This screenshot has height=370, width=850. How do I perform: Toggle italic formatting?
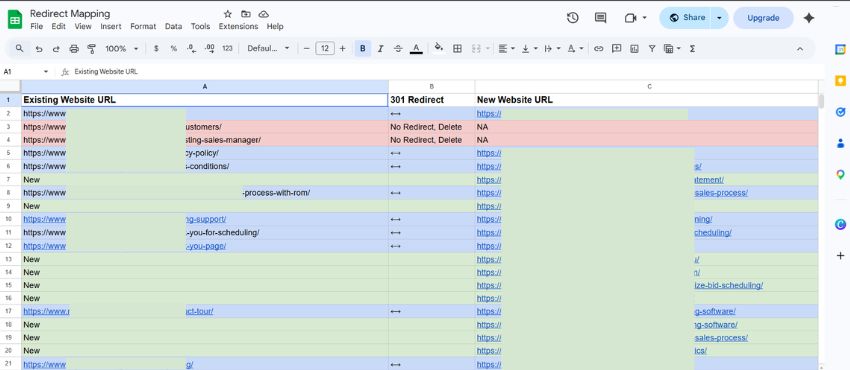[x=381, y=49]
